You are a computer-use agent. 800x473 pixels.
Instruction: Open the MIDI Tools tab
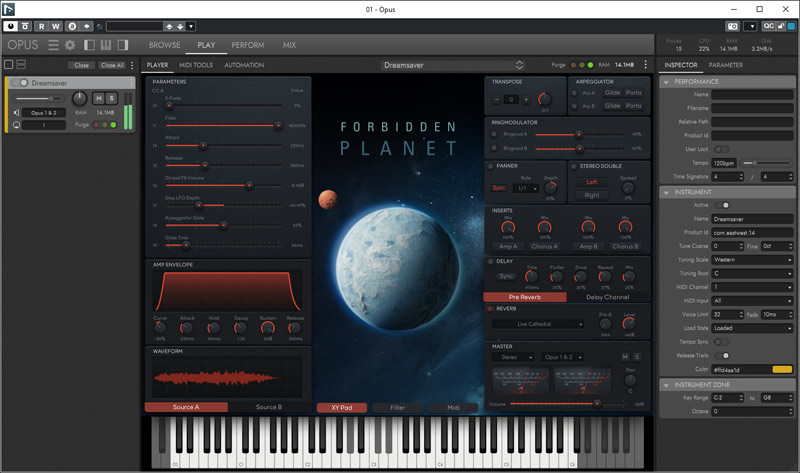tap(195, 65)
